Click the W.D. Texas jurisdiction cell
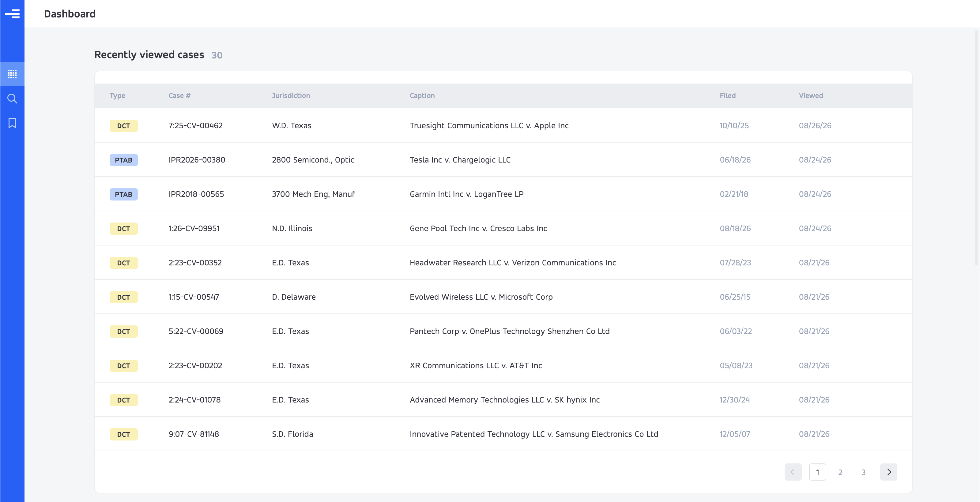This screenshot has height=502, width=980. click(x=292, y=125)
